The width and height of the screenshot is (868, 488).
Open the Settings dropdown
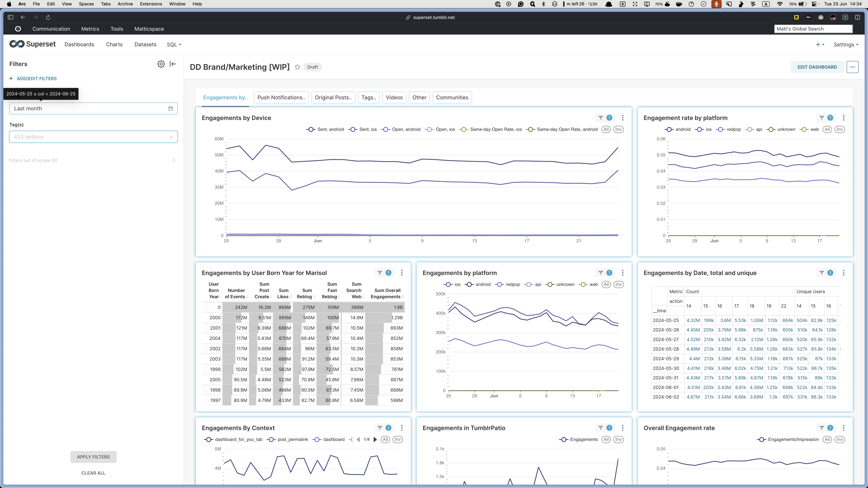point(846,44)
